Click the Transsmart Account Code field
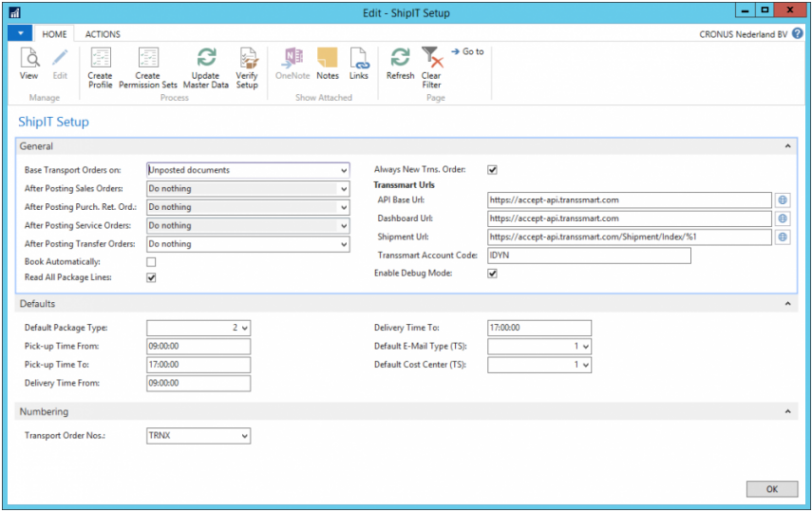Screen dimensions: 812x512 (588, 256)
